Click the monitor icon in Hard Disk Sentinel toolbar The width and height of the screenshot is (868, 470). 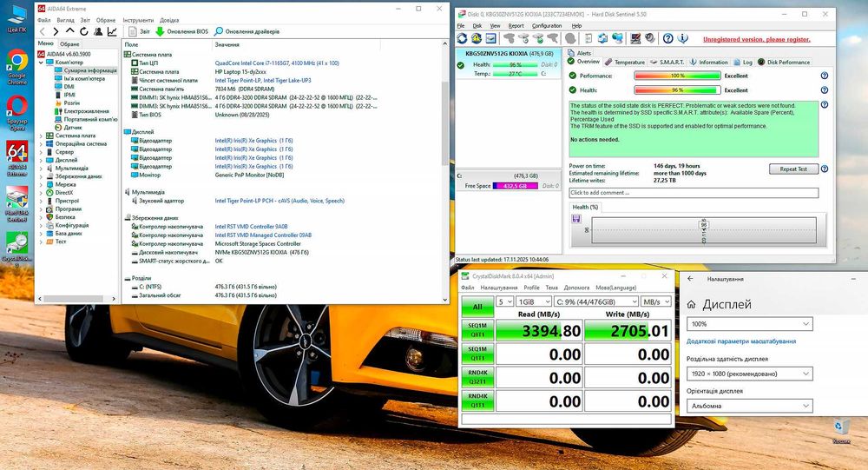[635, 38]
